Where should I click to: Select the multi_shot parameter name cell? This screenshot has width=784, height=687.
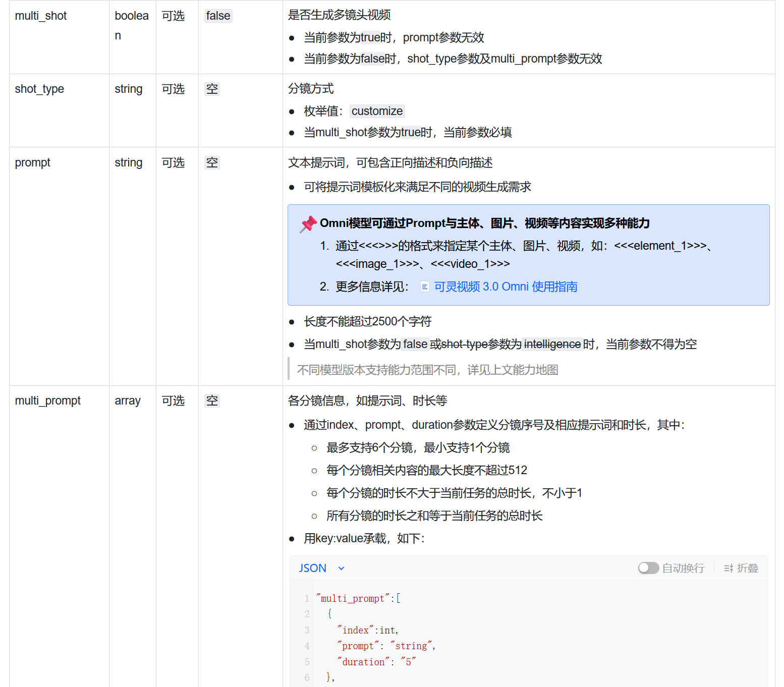click(x=41, y=16)
